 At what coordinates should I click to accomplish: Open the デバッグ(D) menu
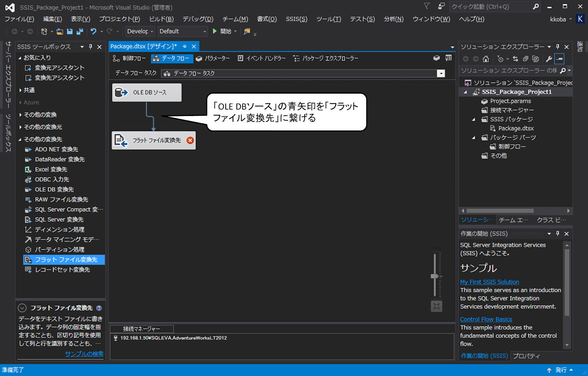pyautogui.click(x=198, y=19)
